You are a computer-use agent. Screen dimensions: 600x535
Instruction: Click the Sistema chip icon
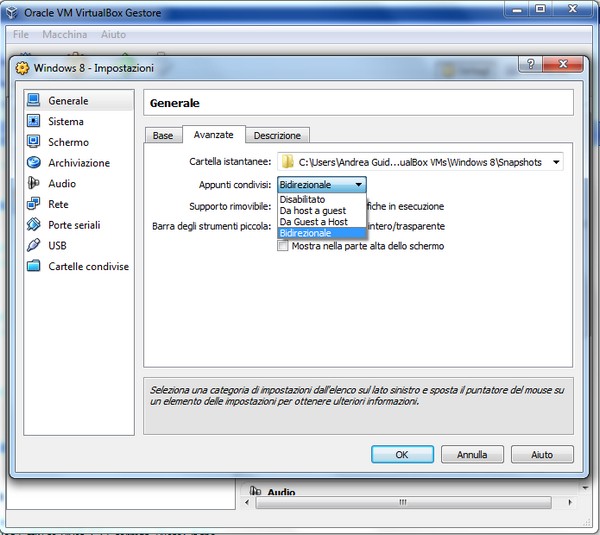[33, 121]
